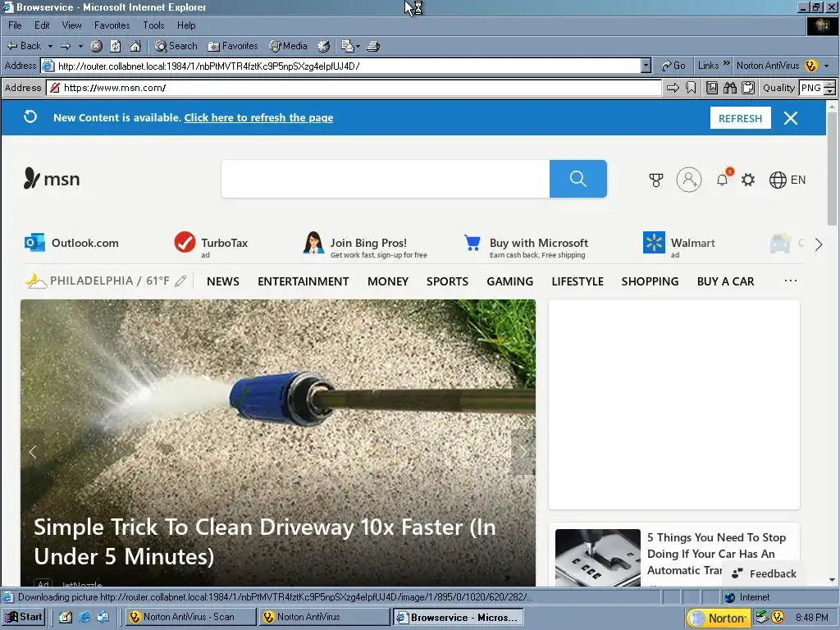Open the Outlook.com shortcut
Image resolution: width=840 pixels, height=630 pixels.
point(72,243)
